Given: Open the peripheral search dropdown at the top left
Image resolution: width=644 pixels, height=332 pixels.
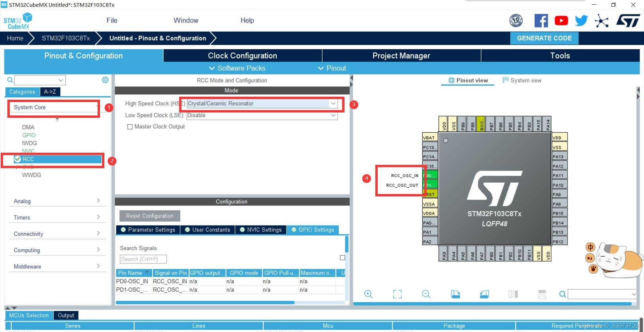Looking at the screenshot, I should point(61,80).
